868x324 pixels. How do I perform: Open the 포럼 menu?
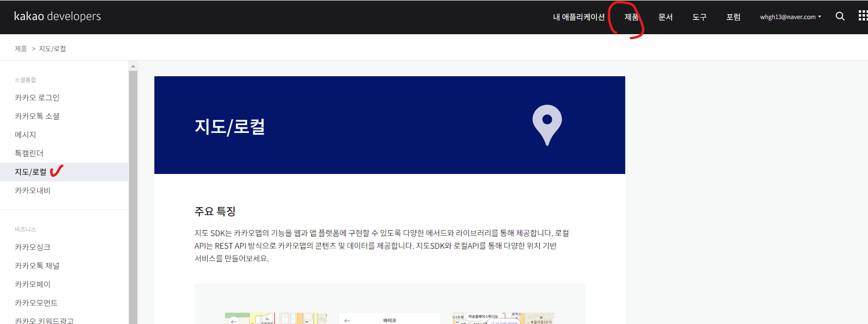pyautogui.click(x=733, y=17)
